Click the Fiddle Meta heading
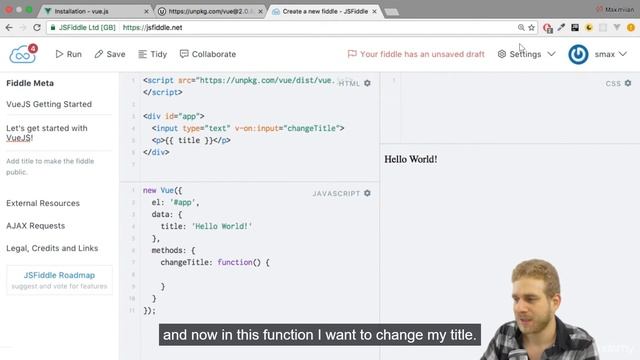 30,83
